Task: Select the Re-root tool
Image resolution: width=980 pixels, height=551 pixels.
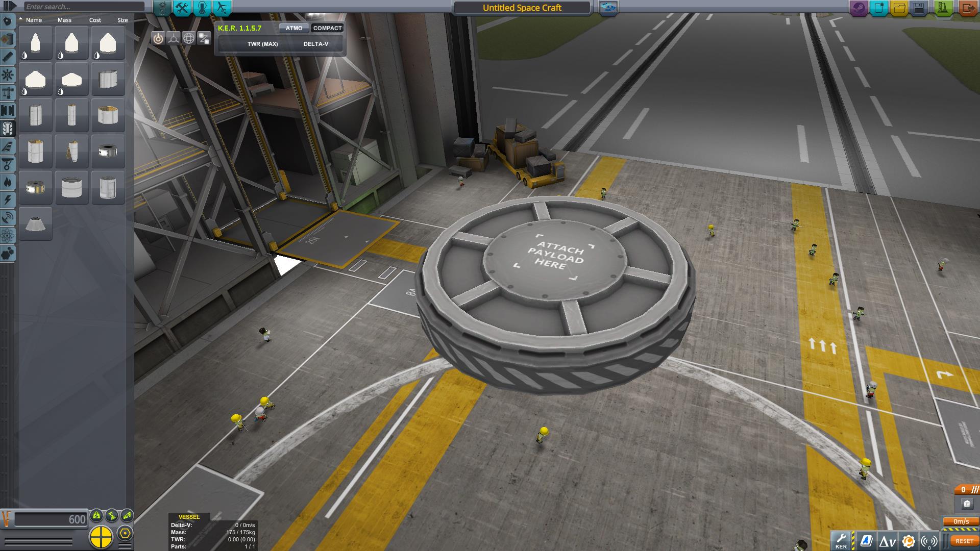Action: click(x=204, y=38)
